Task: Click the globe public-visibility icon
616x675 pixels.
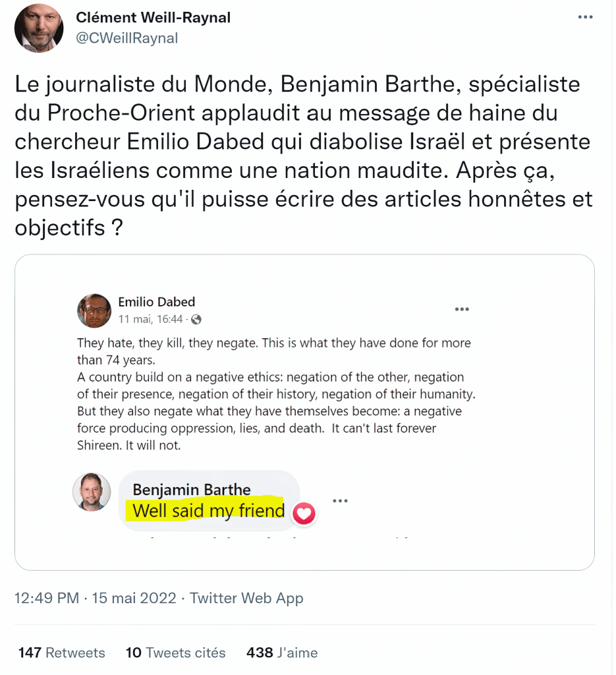Action: tap(196, 320)
